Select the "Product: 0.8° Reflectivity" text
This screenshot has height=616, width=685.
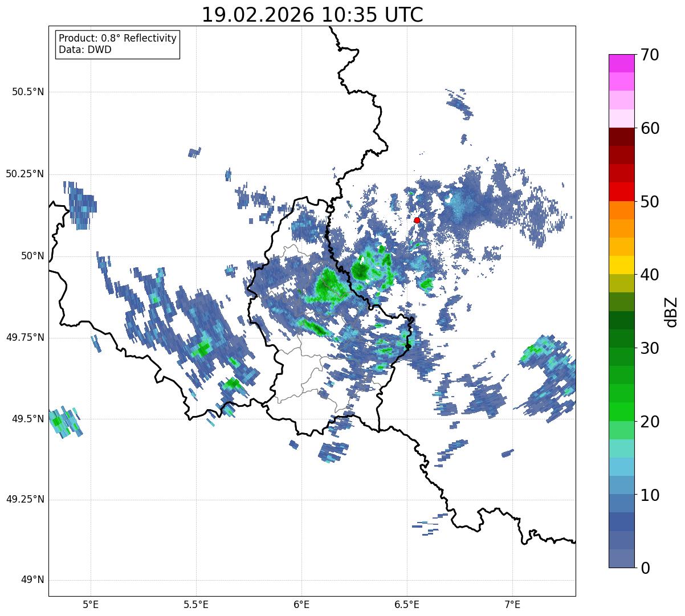pyautogui.click(x=117, y=38)
